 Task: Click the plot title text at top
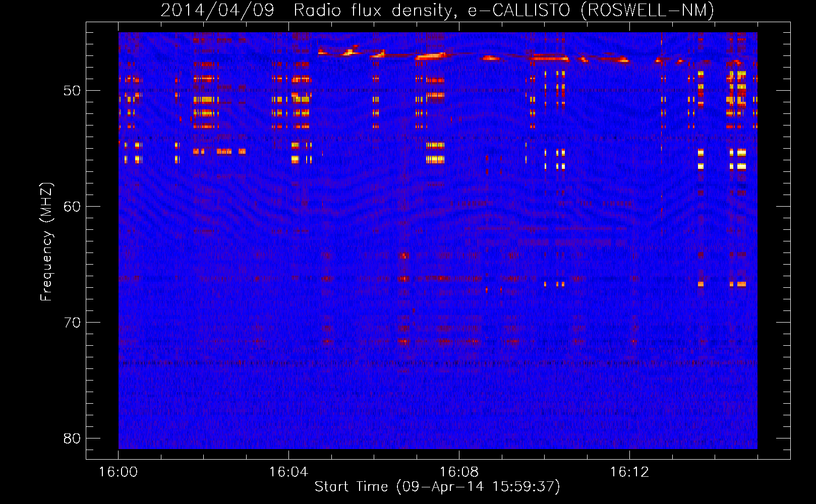coord(437,10)
